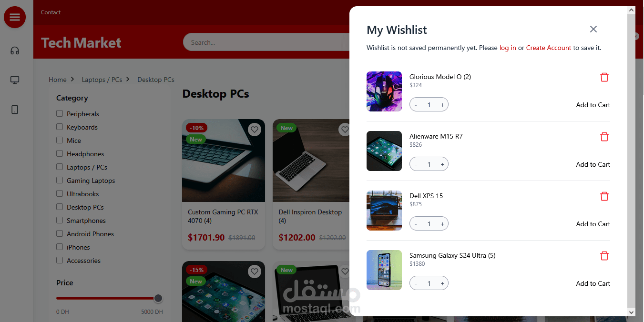Increase Samsung Galaxy S24 Ultra quantity
The width and height of the screenshot is (644, 322).
[x=442, y=283]
